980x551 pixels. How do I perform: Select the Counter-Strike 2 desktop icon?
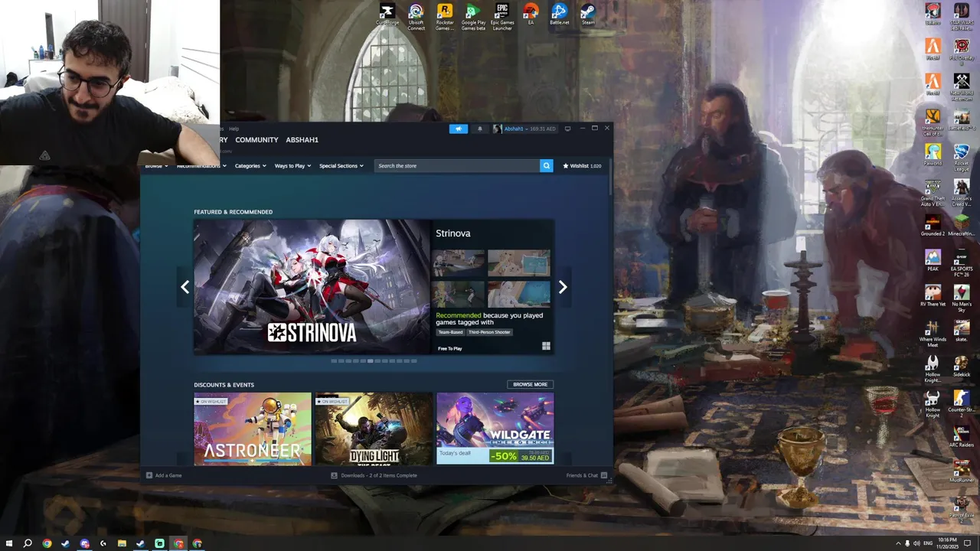pos(962,403)
